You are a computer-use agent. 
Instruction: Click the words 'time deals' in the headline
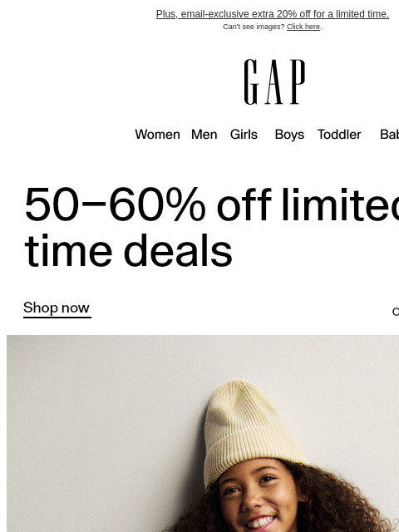[129, 250]
